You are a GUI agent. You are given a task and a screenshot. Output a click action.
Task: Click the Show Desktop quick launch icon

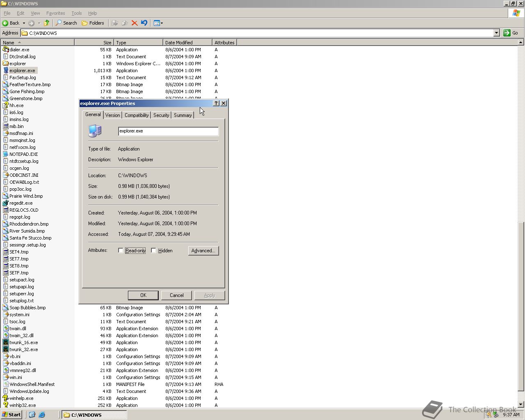(x=32, y=415)
